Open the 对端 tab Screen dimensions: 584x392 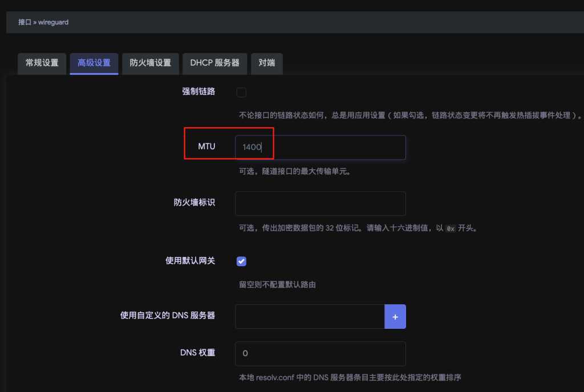pos(267,63)
